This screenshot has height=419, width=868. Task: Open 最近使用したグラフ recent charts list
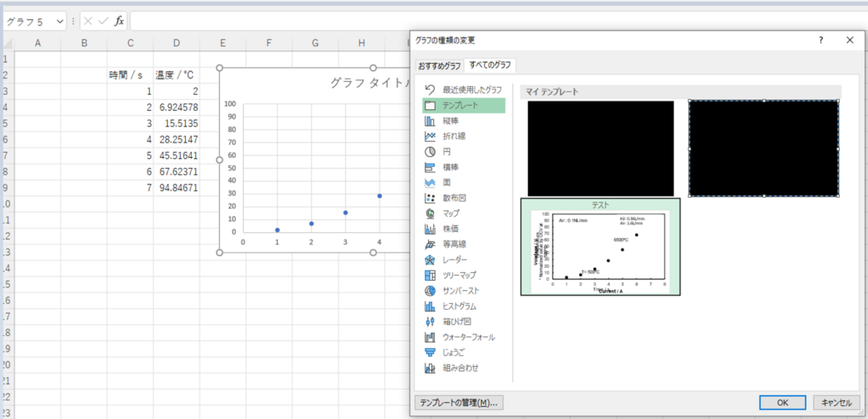[471, 90]
